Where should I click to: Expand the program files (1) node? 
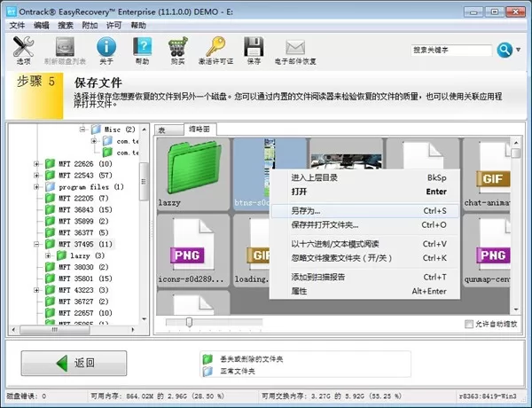point(36,187)
